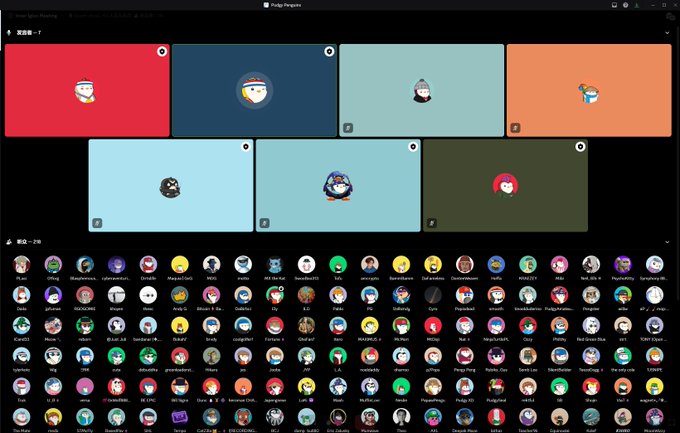Open the inbox icon in title bar
Viewport: 680px width, 433px height.
(x=614, y=5)
